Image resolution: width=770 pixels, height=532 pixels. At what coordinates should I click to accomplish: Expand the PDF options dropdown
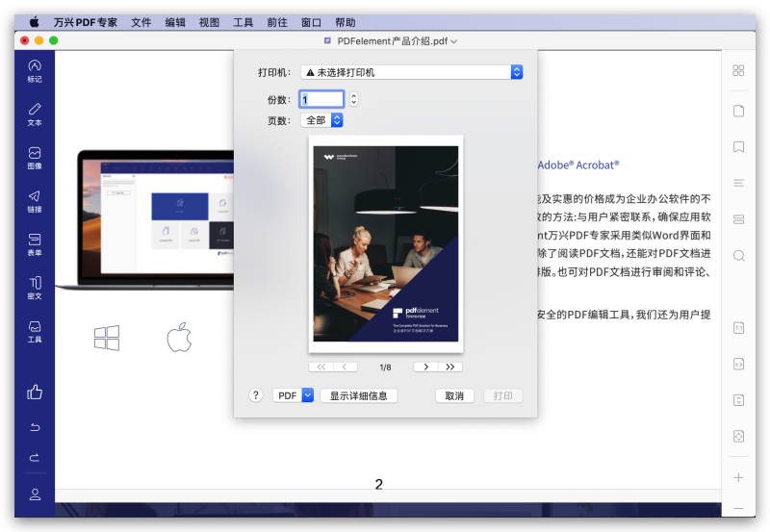coord(294,395)
